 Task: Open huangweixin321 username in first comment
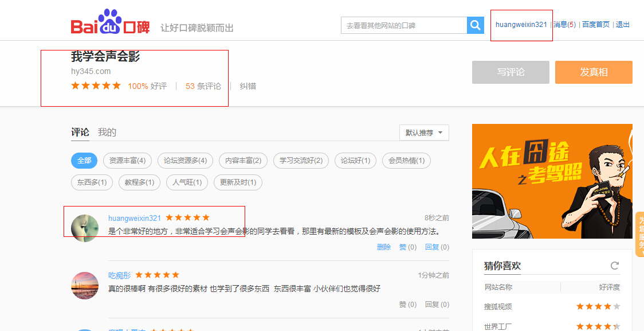tap(135, 218)
